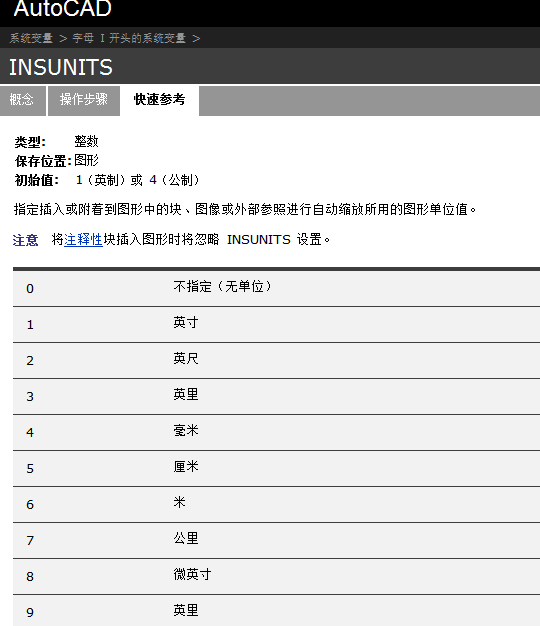Switch to the 操作步骤 tab
The width and height of the screenshot is (540, 626).
coord(84,100)
